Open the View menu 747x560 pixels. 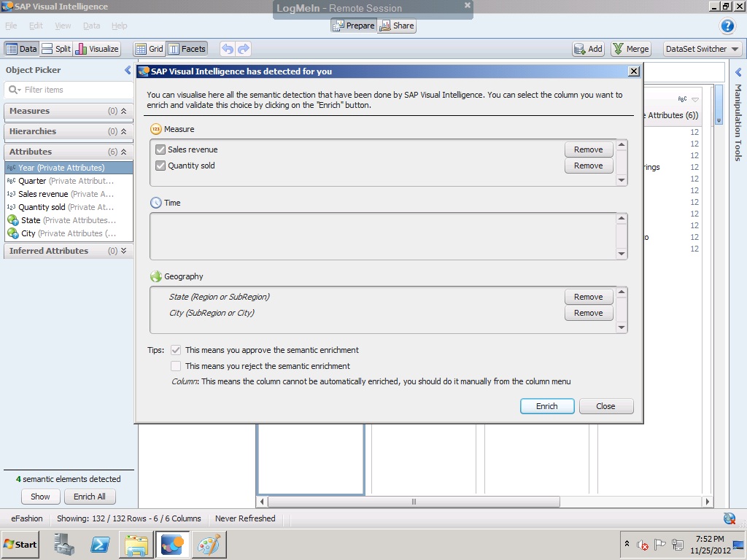click(63, 26)
